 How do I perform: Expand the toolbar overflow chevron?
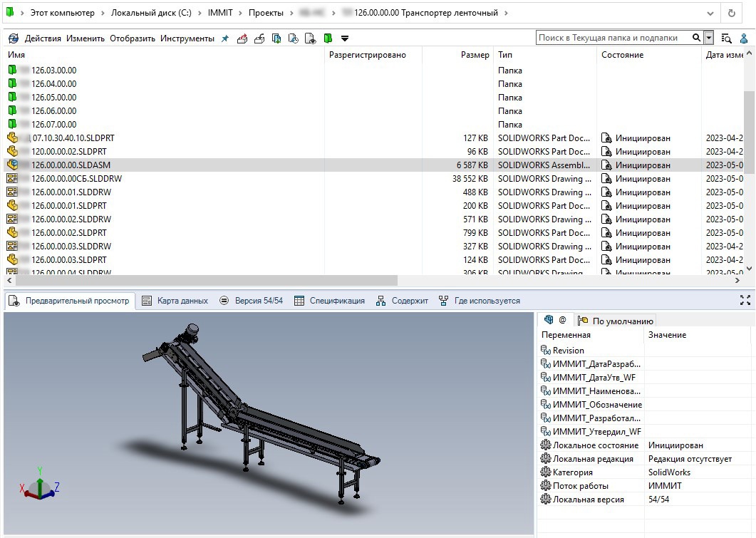pyautogui.click(x=345, y=38)
